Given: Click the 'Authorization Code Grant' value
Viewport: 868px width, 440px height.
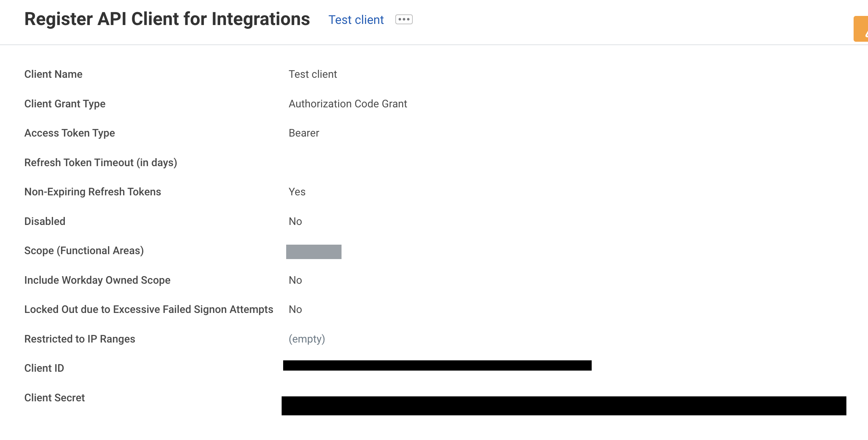Looking at the screenshot, I should click(348, 104).
